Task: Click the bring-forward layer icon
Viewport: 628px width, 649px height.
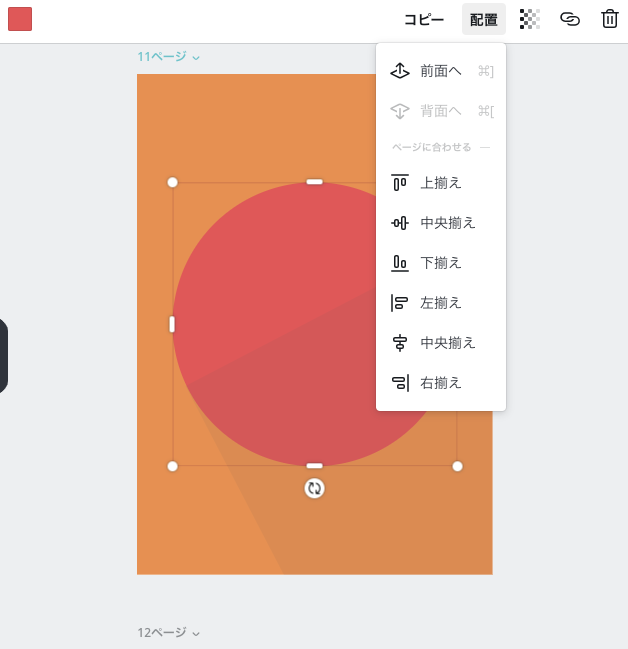Action: point(400,71)
